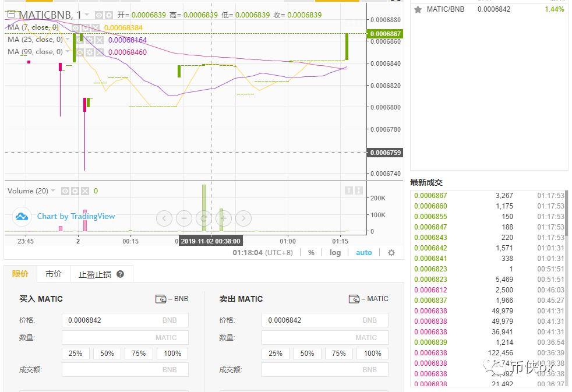Expand Volume (20) dropdown arrow
572x392 pixels.
(53, 190)
